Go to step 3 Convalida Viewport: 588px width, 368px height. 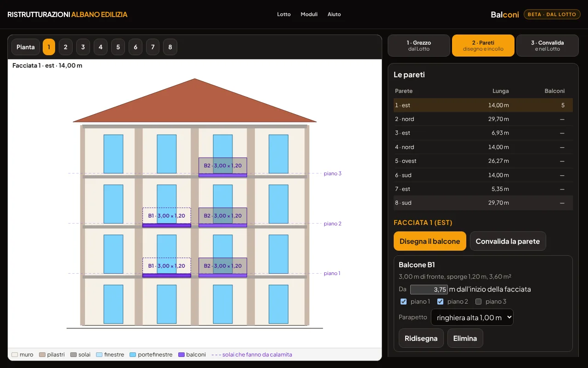[547, 46]
